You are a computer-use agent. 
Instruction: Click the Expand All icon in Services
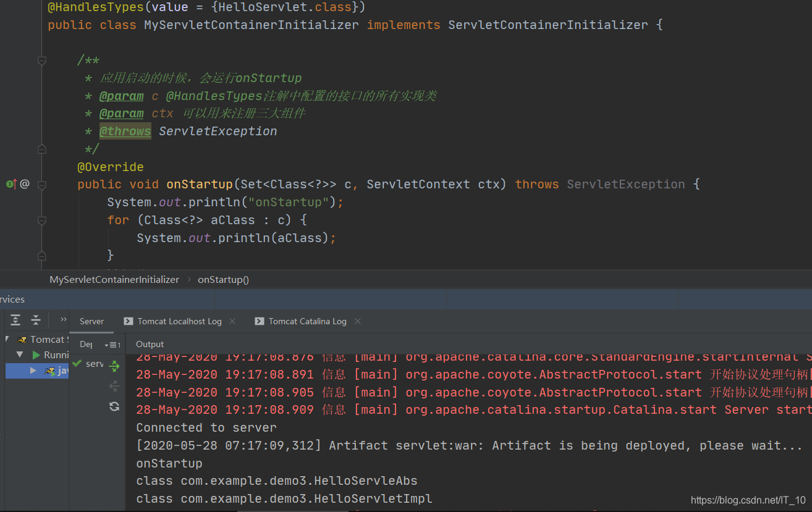tap(15, 320)
